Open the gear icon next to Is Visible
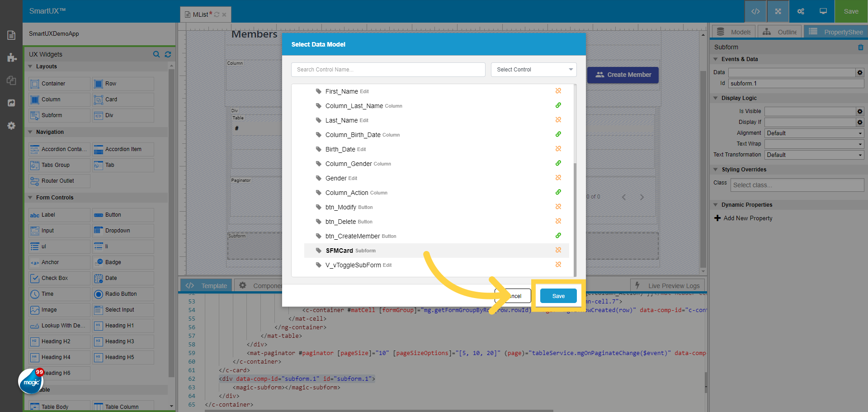This screenshot has width=868, height=412. click(x=860, y=111)
